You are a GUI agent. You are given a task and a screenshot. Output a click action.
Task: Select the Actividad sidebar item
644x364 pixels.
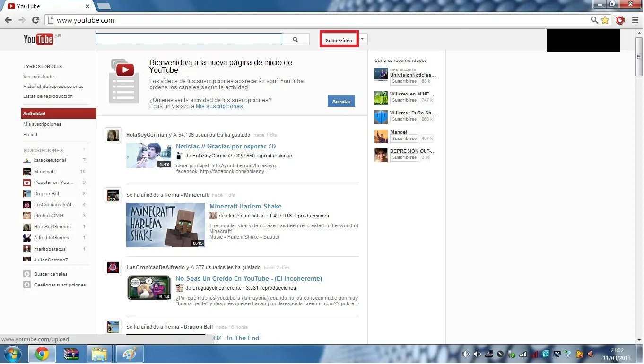(59, 114)
